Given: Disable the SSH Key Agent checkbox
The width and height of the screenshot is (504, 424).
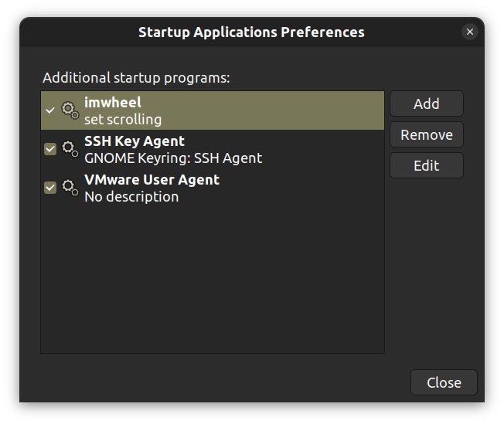Looking at the screenshot, I should click(x=50, y=149).
